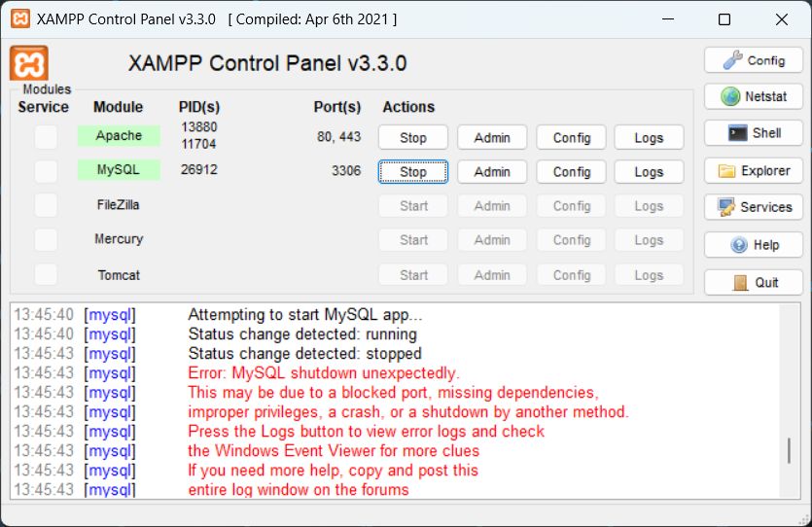Toggle the Tomcat service checkbox

point(46,274)
